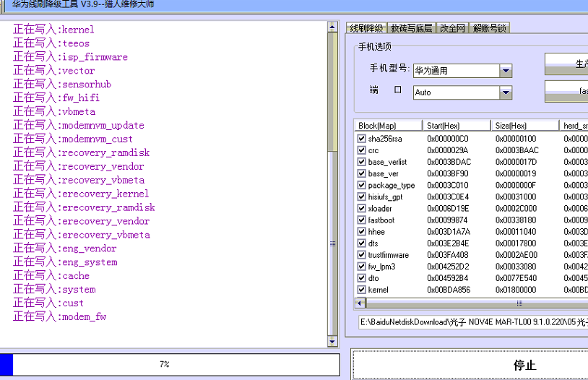Uncheck the sha256rsa block checkbox

(x=361, y=139)
